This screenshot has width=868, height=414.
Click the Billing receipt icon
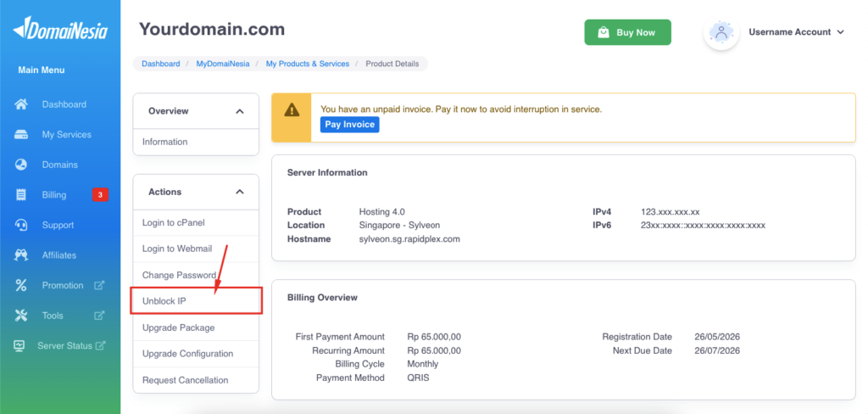pos(21,194)
